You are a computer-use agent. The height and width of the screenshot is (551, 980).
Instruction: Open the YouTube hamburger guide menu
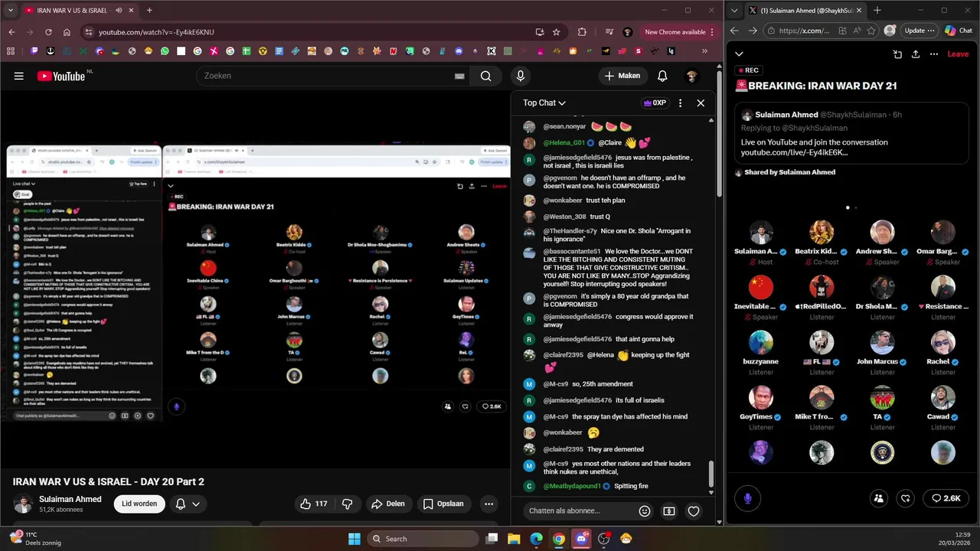click(x=19, y=76)
